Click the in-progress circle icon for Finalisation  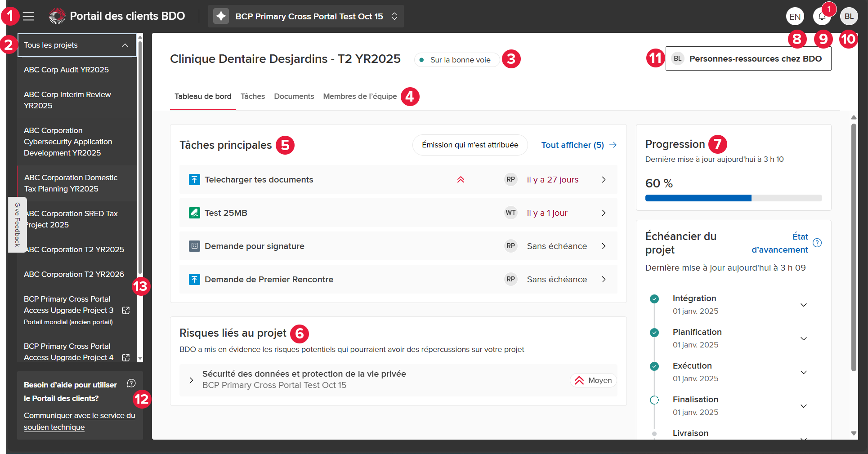654,400
